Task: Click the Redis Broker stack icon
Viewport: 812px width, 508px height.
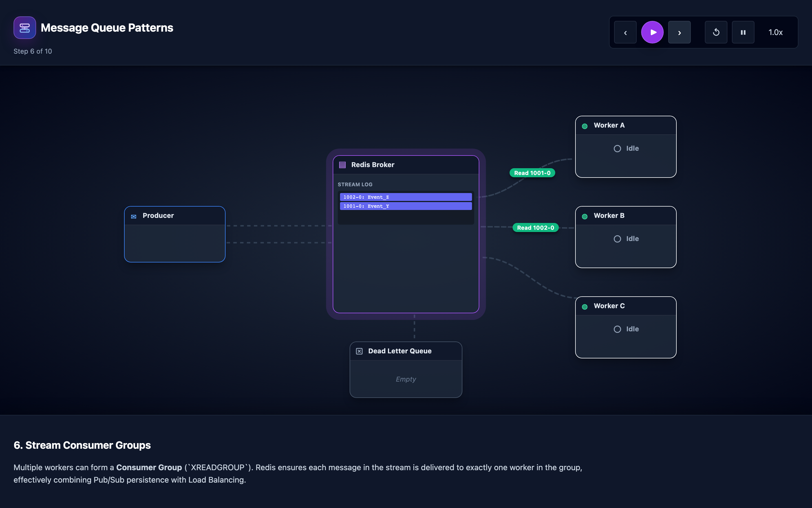Action: click(x=342, y=165)
